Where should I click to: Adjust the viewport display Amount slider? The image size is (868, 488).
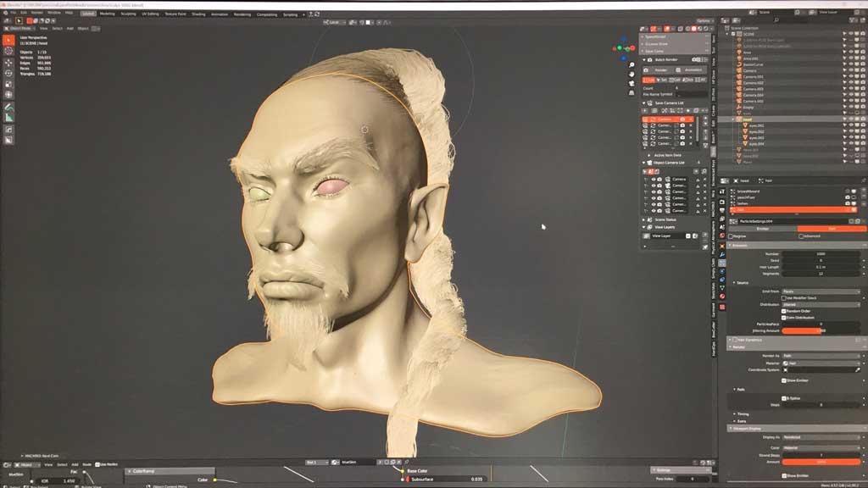point(821,462)
